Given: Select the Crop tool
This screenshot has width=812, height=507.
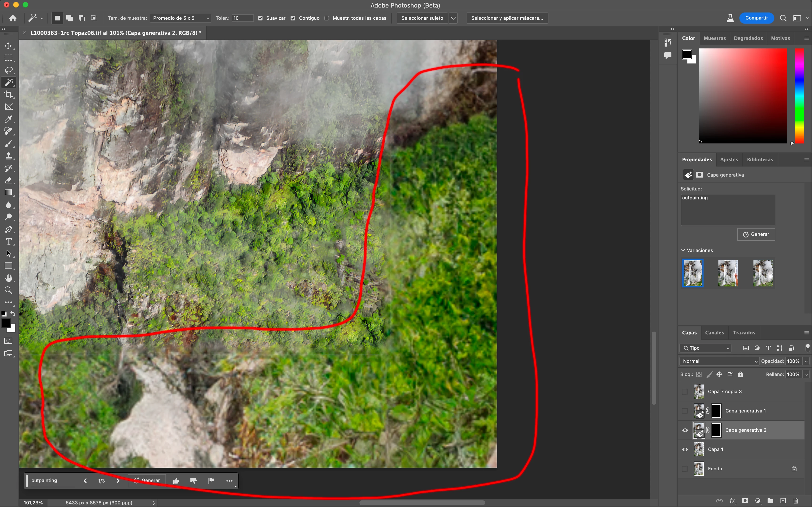Looking at the screenshot, I should [8, 95].
